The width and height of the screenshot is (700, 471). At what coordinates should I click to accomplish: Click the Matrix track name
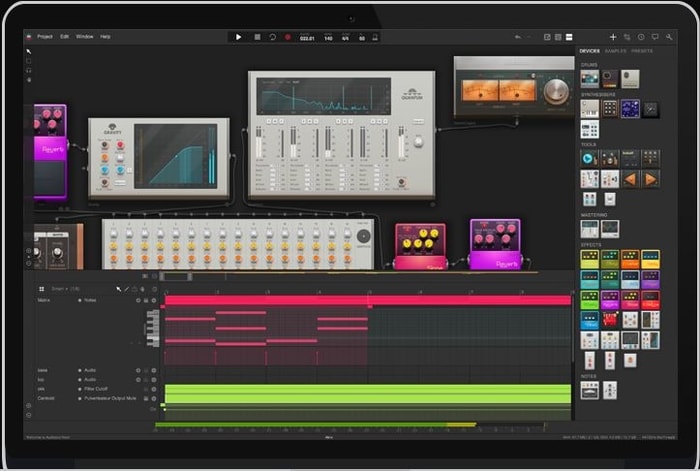44,300
